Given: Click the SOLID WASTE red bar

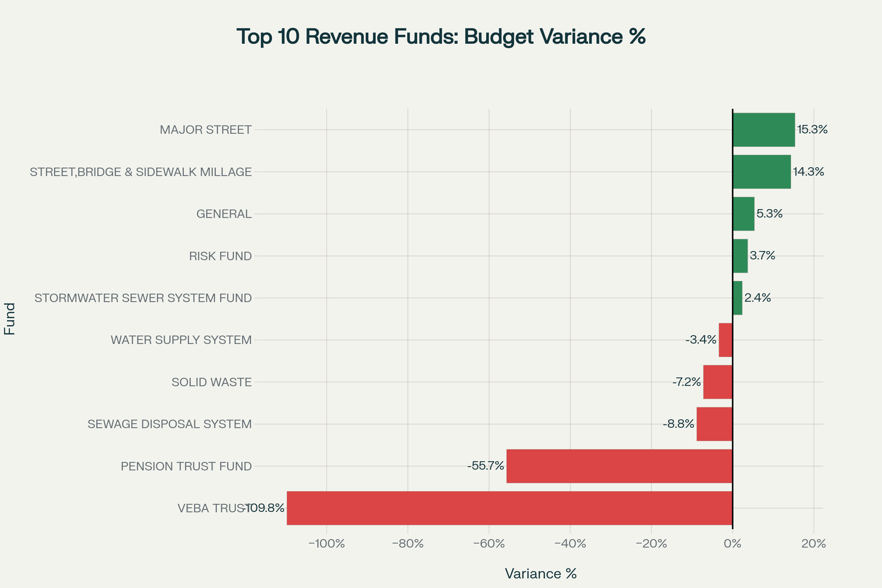Looking at the screenshot, I should (718, 382).
